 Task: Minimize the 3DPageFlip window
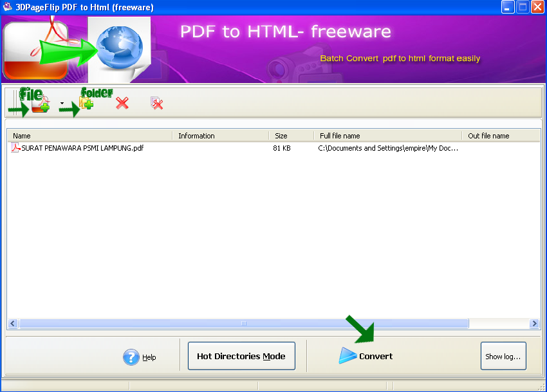[508, 7]
